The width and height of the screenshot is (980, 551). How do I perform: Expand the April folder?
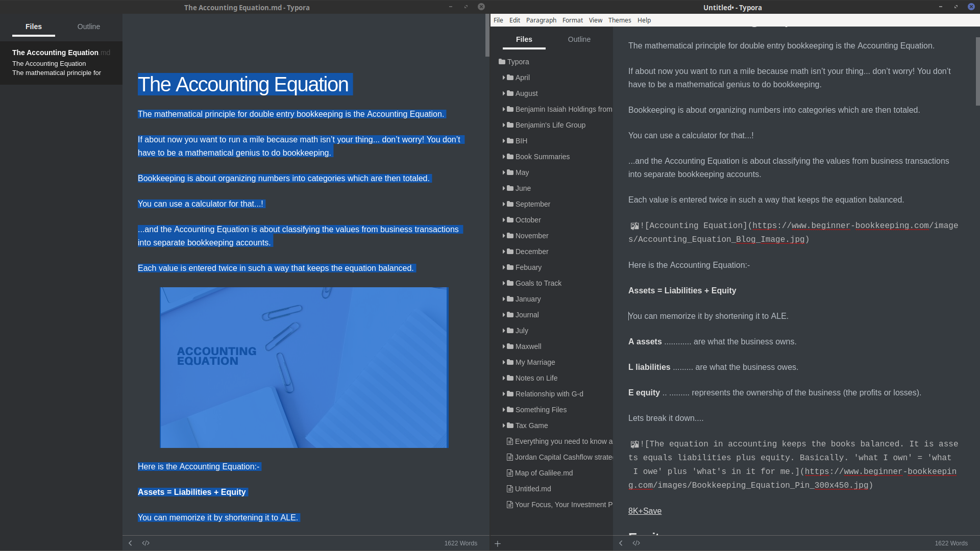504,78
